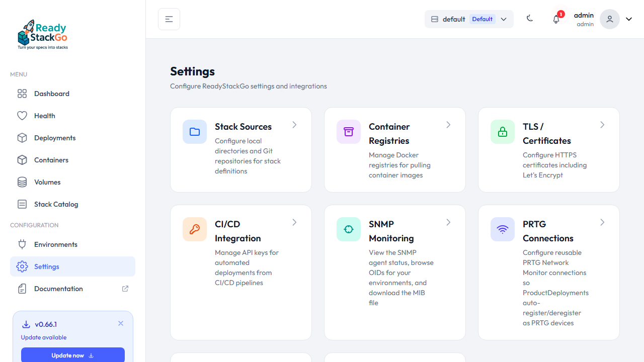Click the Environments plug icon

pyautogui.click(x=22, y=244)
